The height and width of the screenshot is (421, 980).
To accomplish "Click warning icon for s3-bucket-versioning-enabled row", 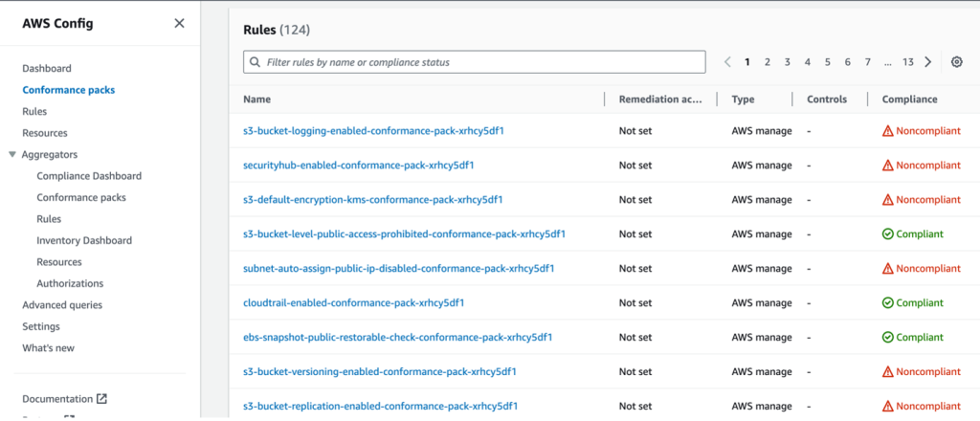I will point(887,371).
